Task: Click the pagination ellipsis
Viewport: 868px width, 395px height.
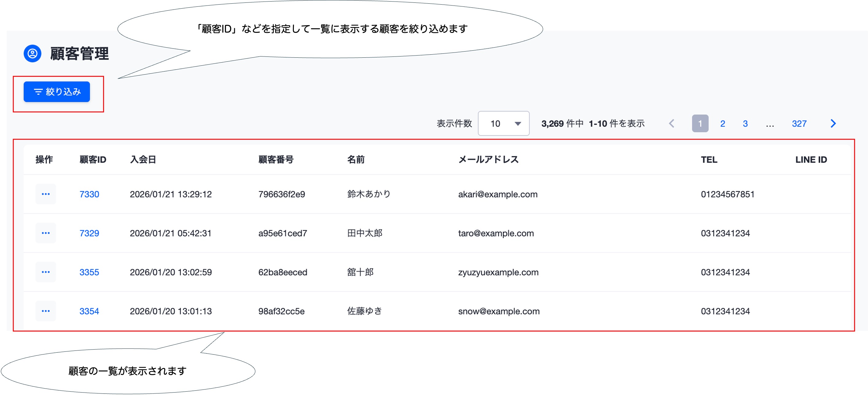Action: [x=770, y=125]
